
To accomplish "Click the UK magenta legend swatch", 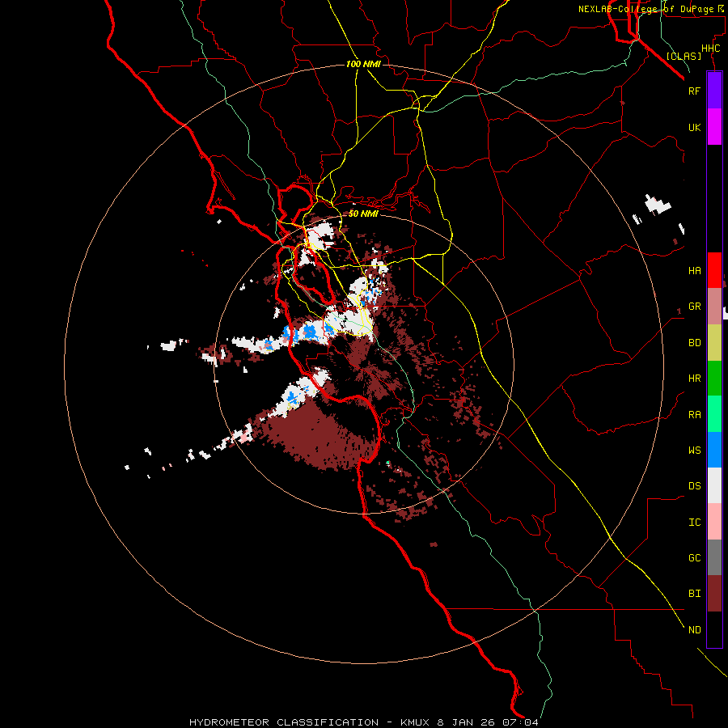I will pos(714,127).
